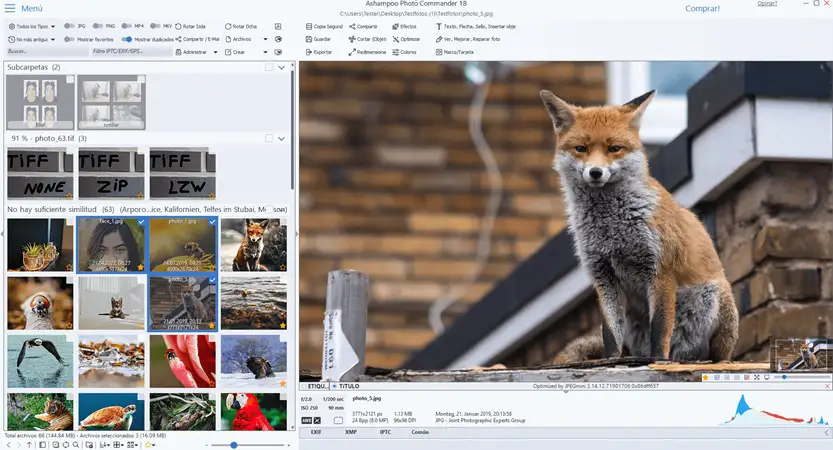The image size is (833, 450).
Task: Collapse the info panel with right-edge chevron
Action: point(827,432)
